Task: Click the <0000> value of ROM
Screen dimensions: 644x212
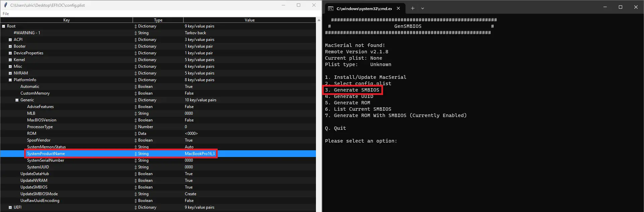Action: click(x=191, y=134)
